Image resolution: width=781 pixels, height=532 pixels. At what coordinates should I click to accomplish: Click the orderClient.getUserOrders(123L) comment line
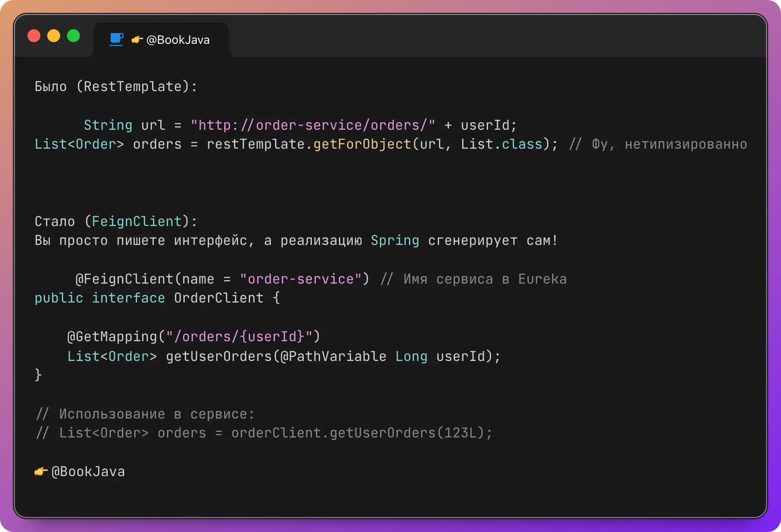click(264, 433)
